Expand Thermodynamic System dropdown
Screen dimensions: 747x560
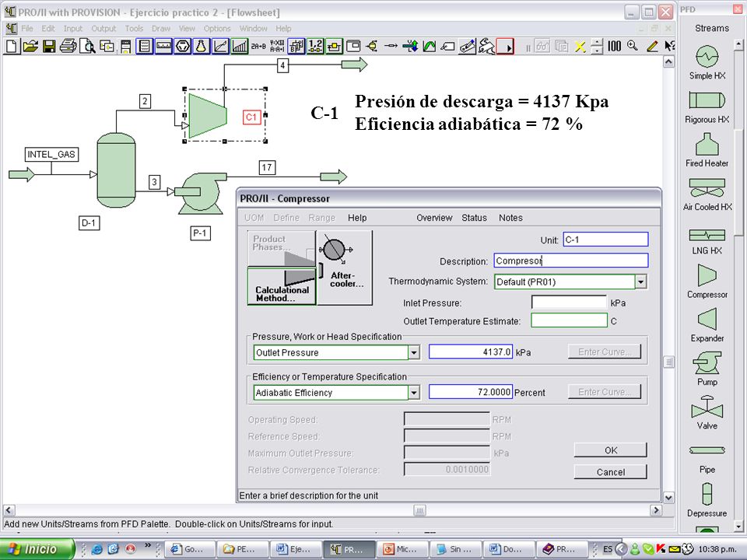click(640, 282)
